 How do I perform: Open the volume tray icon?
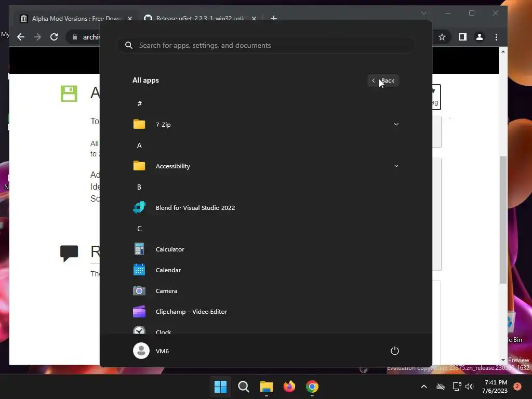pos(469,387)
